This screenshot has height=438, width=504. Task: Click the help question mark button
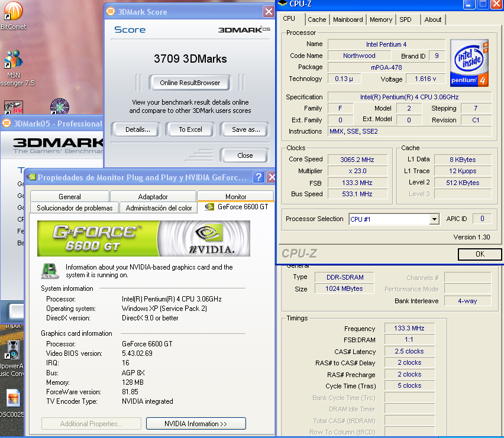tap(259, 177)
